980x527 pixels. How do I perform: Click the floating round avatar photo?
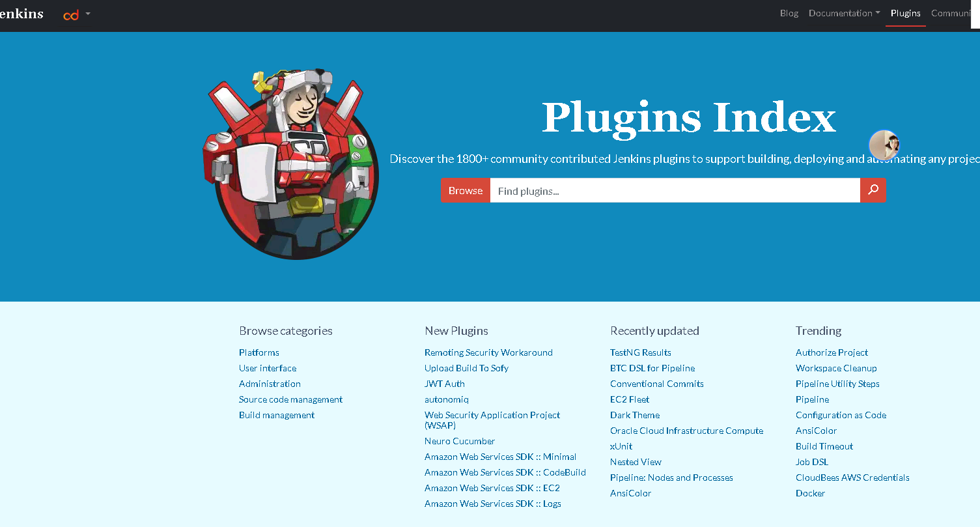click(x=884, y=145)
